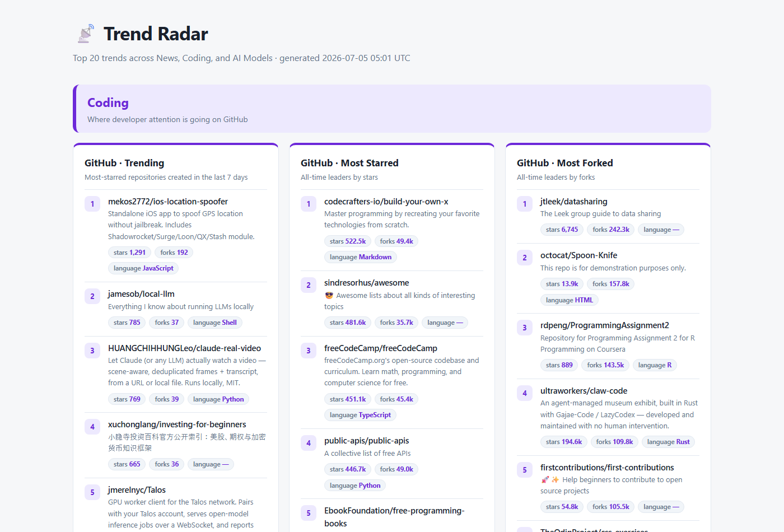Click rank badge 3 beside freeCodeCamp
This screenshot has height=532, width=784.
pos(309,351)
